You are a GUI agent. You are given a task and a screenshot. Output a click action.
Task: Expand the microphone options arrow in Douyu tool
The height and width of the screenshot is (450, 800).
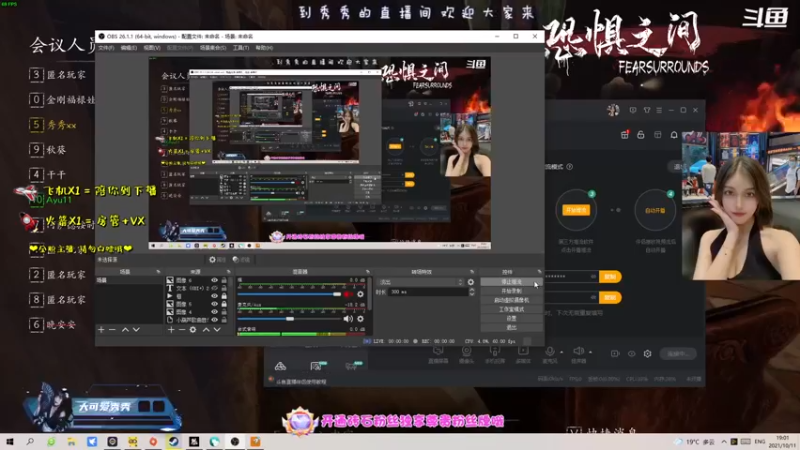click(x=562, y=352)
